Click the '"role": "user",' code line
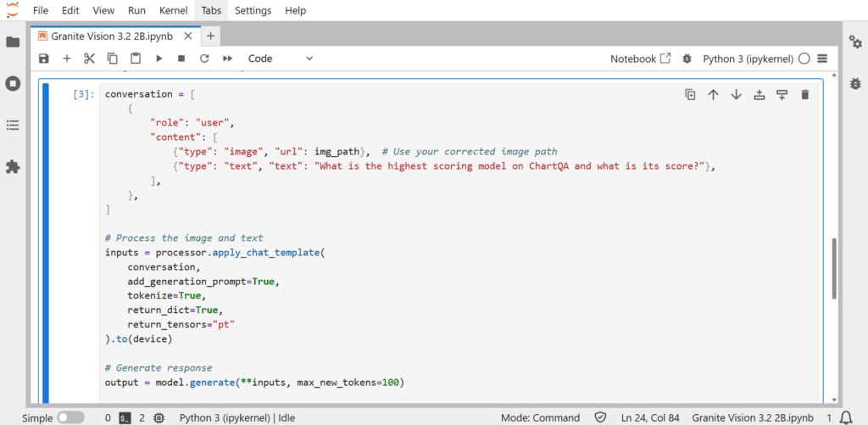868x425 pixels. 192,123
